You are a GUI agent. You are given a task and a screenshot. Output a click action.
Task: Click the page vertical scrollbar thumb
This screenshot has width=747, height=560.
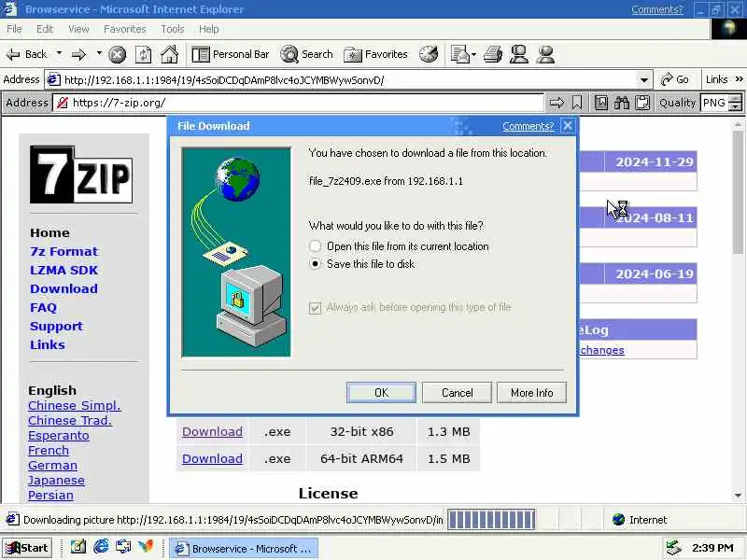click(738, 192)
